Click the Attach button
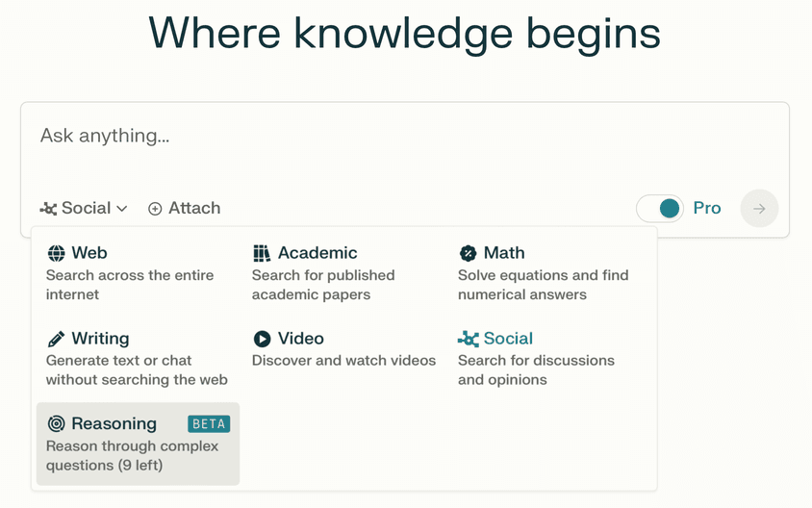The width and height of the screenshot is (812, 508). [185, 208]
